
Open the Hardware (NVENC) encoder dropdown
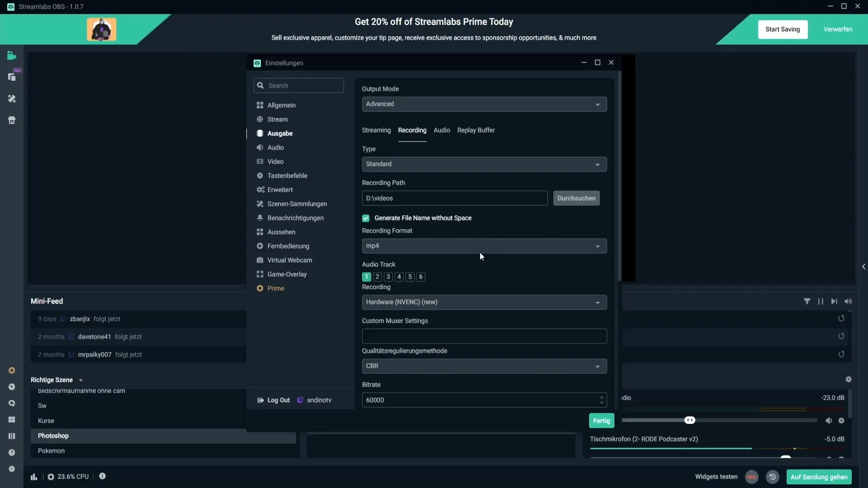pyautogui.click(x=484, y=302)
